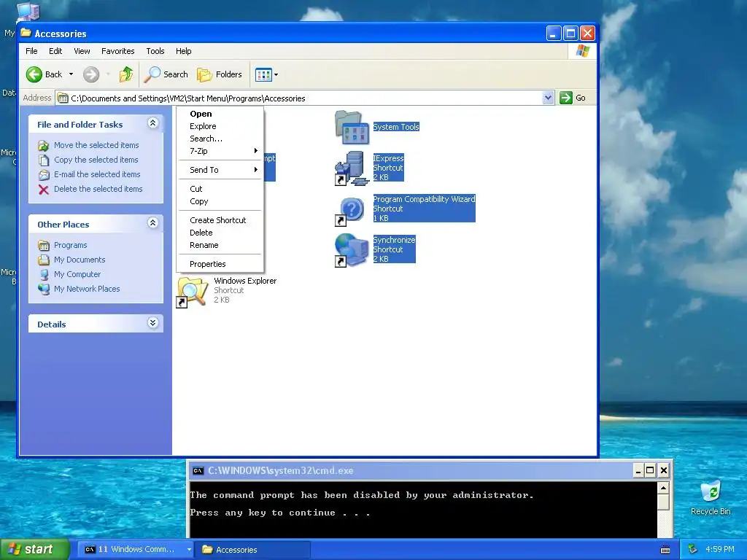Choose Explore in the context menu

(220, 126)
